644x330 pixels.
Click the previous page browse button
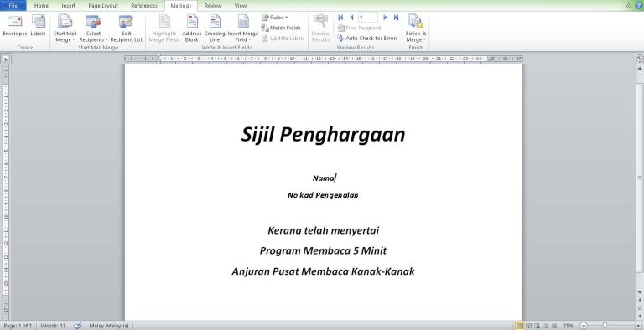[x=640, y=301]
